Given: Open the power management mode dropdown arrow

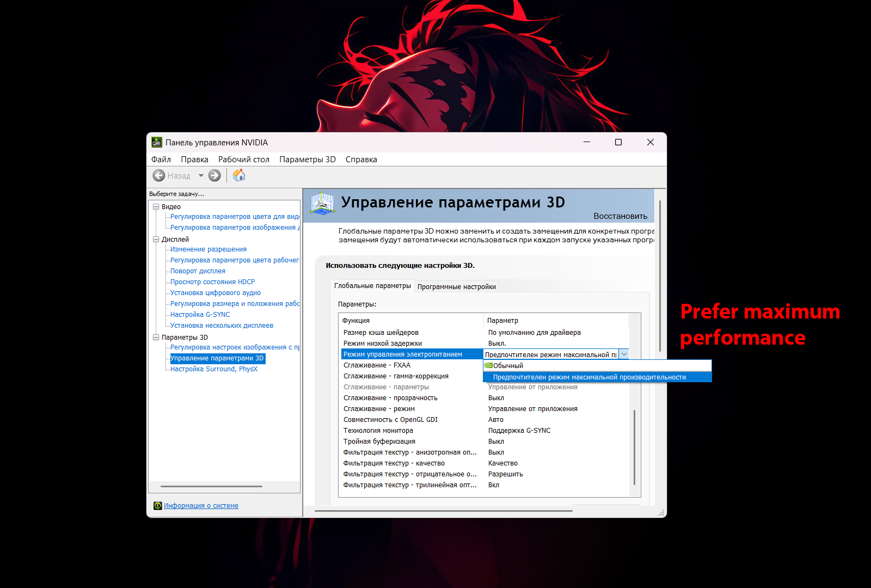Looking at the screenshot, I should (624, 354).
